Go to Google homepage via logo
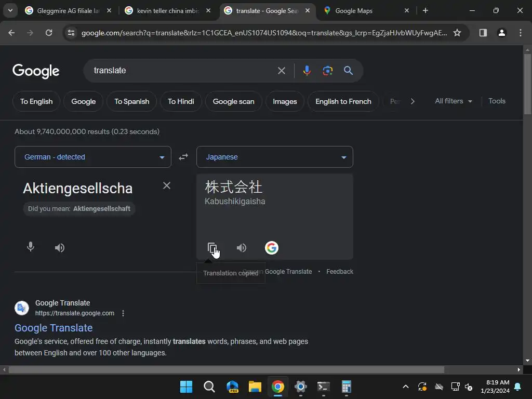 (36, 71)
